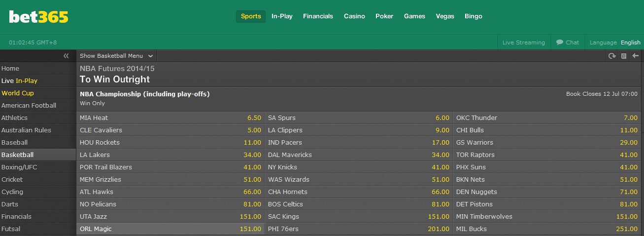The height and width of the screenshot is (236, 644).
Task: Open the Bingo tab
Action: coord(474,16)
